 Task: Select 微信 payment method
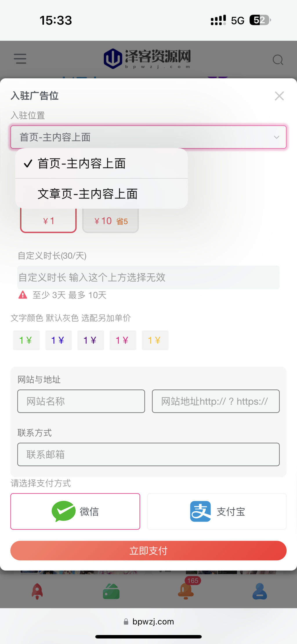tap(75, 511)
